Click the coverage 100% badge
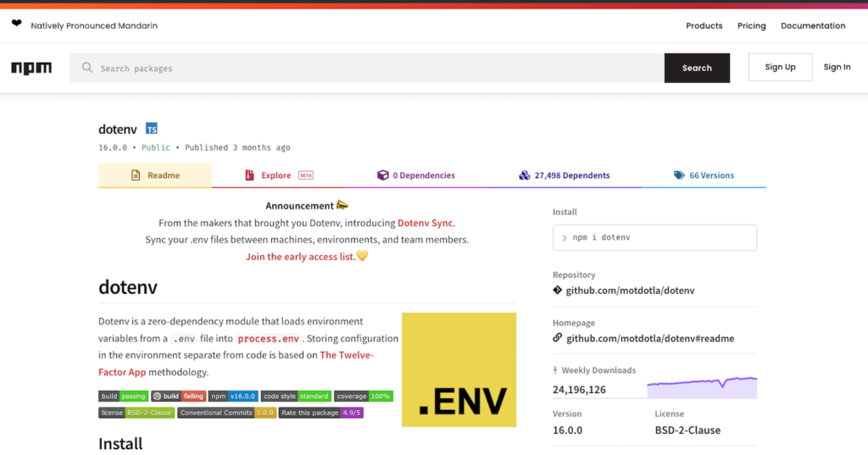This screenshot has height=455, width=868. pos(363,396)
